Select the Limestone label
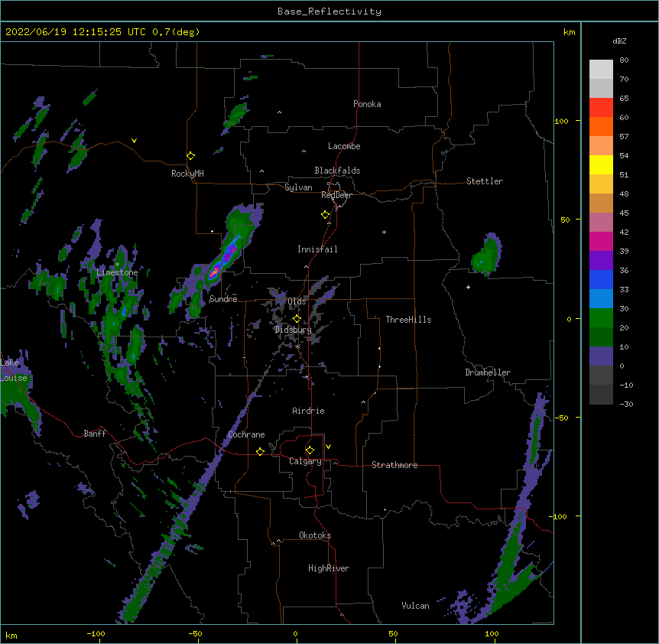The width and height of the screenshot is (659, 644). coord(117,272)
